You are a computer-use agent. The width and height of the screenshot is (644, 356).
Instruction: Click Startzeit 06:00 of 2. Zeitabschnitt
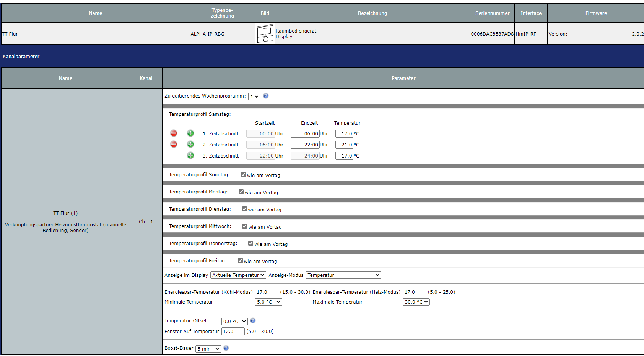[260, 145]
